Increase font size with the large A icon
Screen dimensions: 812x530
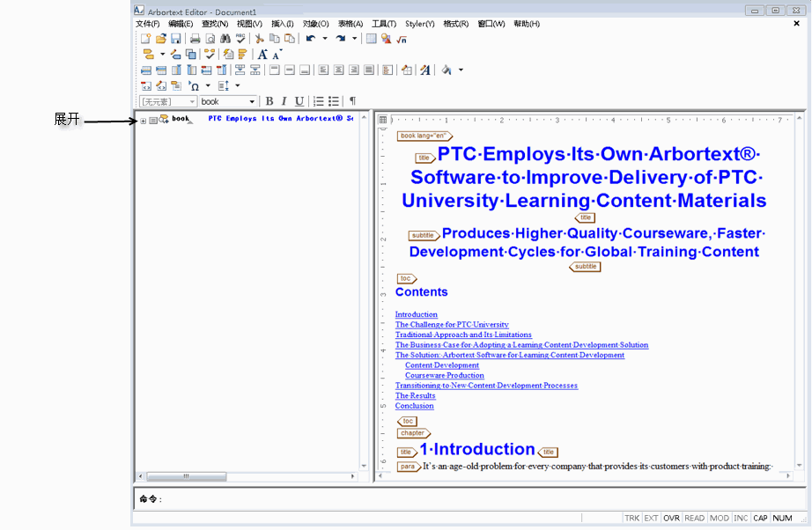(262, 55)
